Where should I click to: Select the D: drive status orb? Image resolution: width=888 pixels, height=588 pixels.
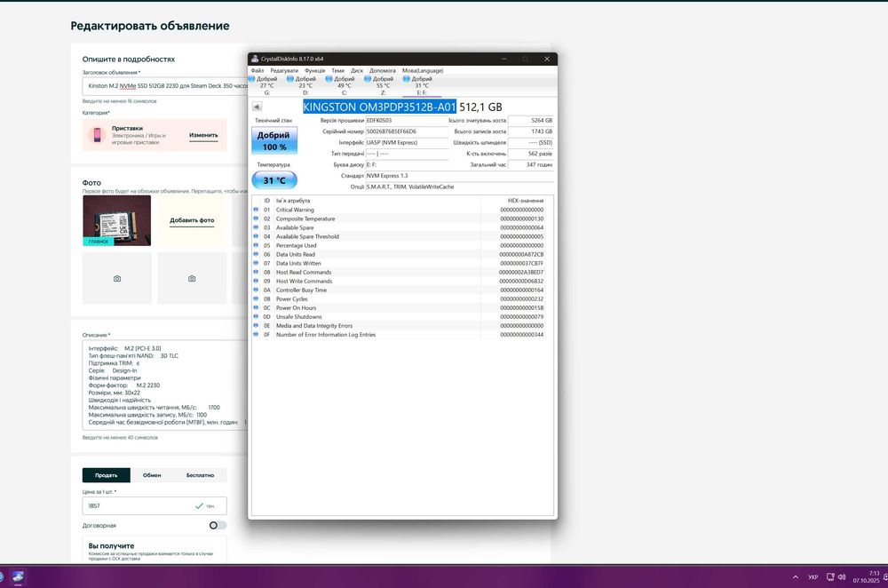click(x=290, y=79)
